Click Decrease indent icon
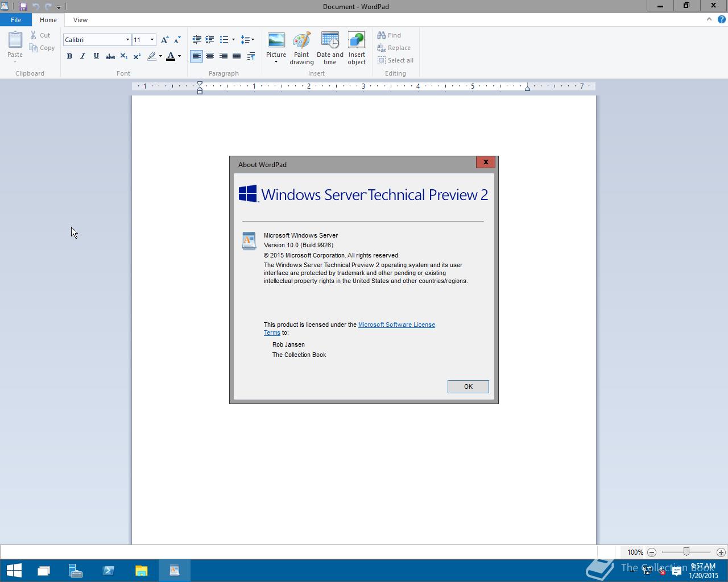The width and height of the screenshot is (728, 582). pos(197,40)
